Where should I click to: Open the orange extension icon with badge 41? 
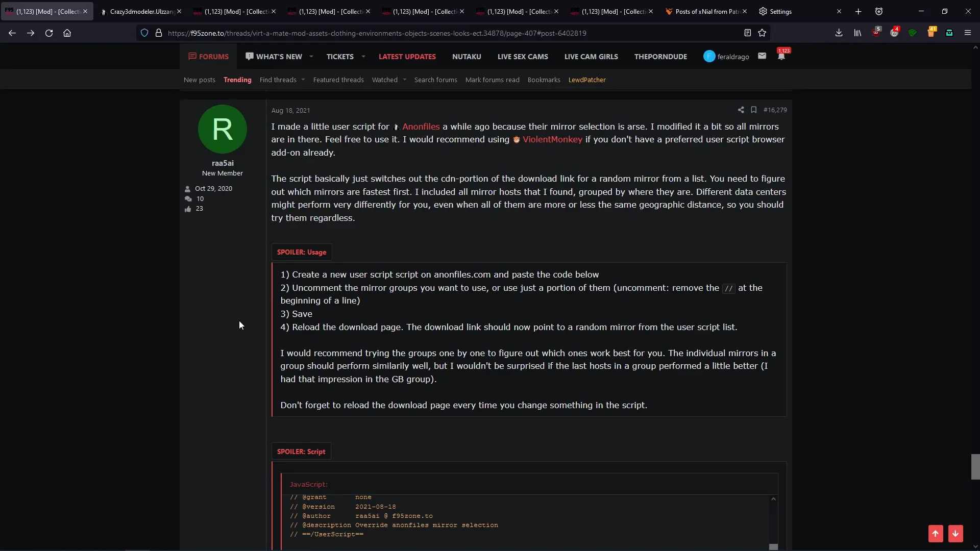pyautogui.click(x=932, y=33)
